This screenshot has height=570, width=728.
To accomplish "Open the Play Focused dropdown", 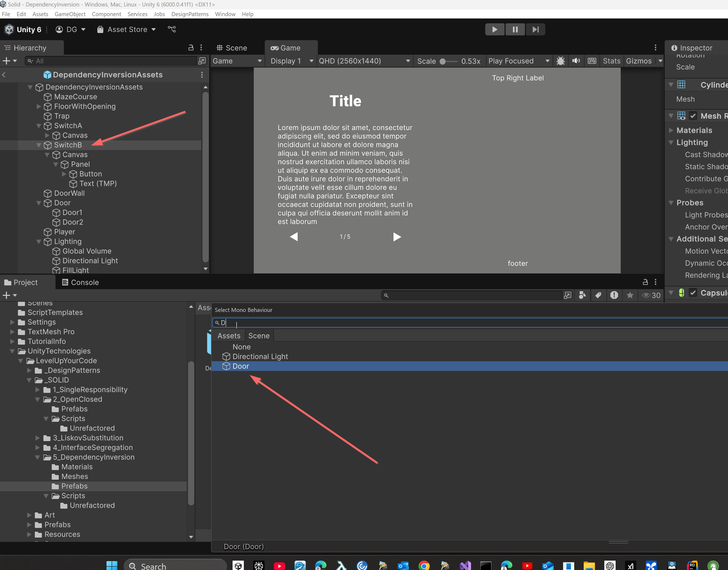I will (x=518, y=61).
